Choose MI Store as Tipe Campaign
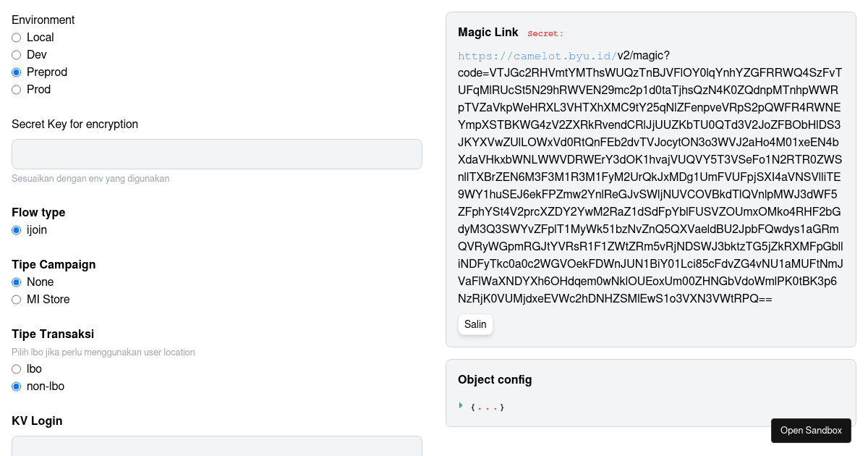This screenshot has width=868, height=456. click(16, 300)
